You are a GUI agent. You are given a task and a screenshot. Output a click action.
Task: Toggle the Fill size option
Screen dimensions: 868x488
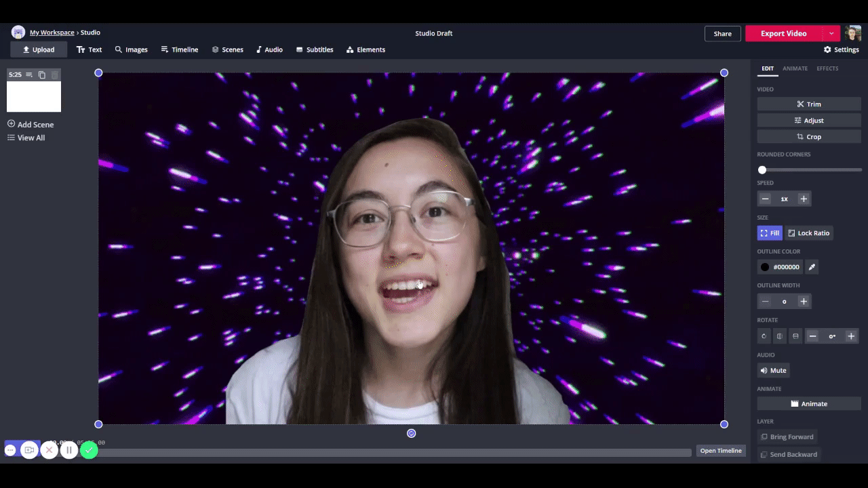[770, 233]
